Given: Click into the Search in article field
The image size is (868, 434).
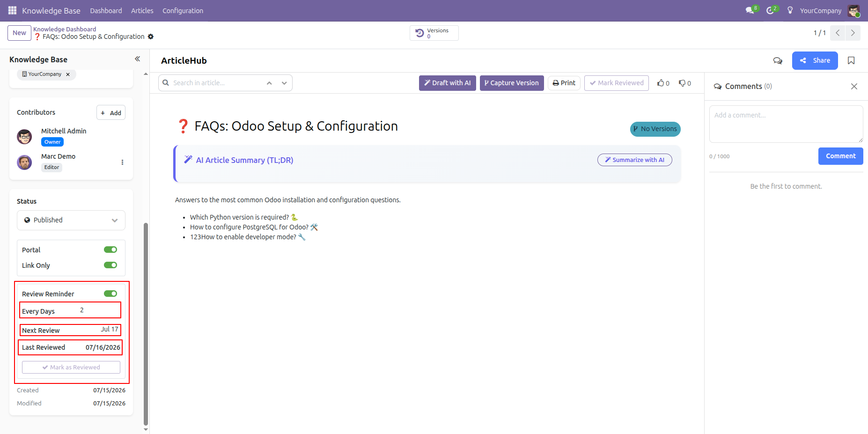Looking at the screenshot, I should (x=215, y=83).
